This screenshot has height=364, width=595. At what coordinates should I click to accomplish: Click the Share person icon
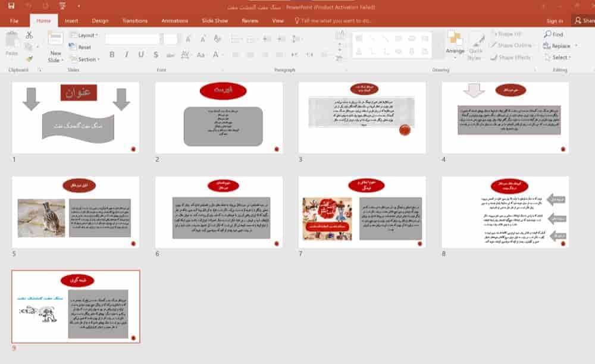click(x=578, y=20)
